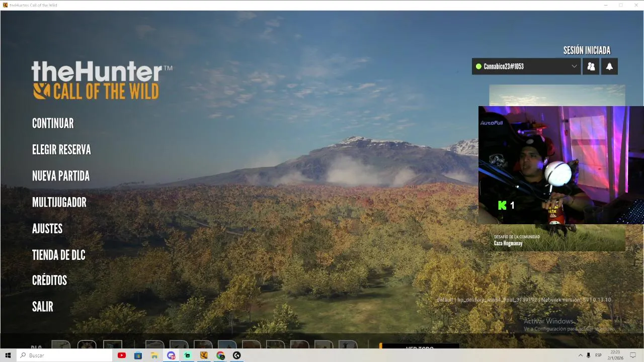This screenshot has height=362, width=644.
Task: Open the taskbar clock and date
Action: click(x=615, y=355)
